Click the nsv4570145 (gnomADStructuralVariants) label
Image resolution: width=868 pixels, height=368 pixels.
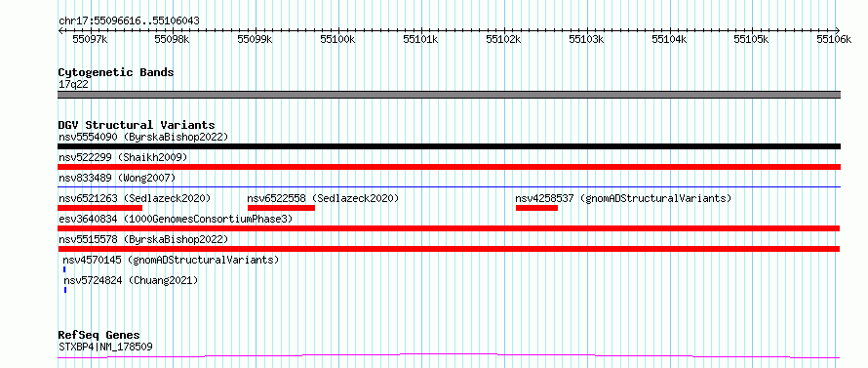[x=171, y=260]
